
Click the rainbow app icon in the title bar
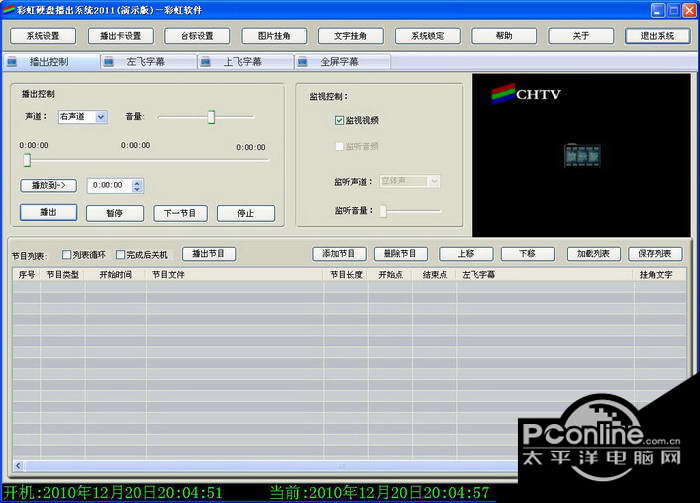(x=8, y=10)
